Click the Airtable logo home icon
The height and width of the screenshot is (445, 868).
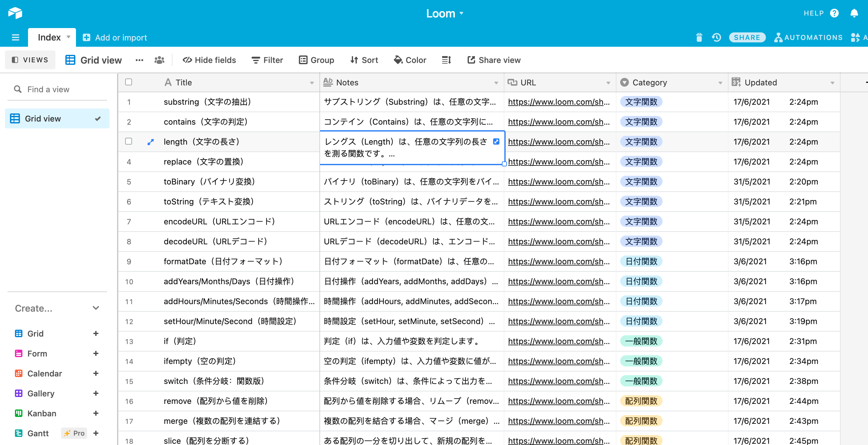pos(15,13)
